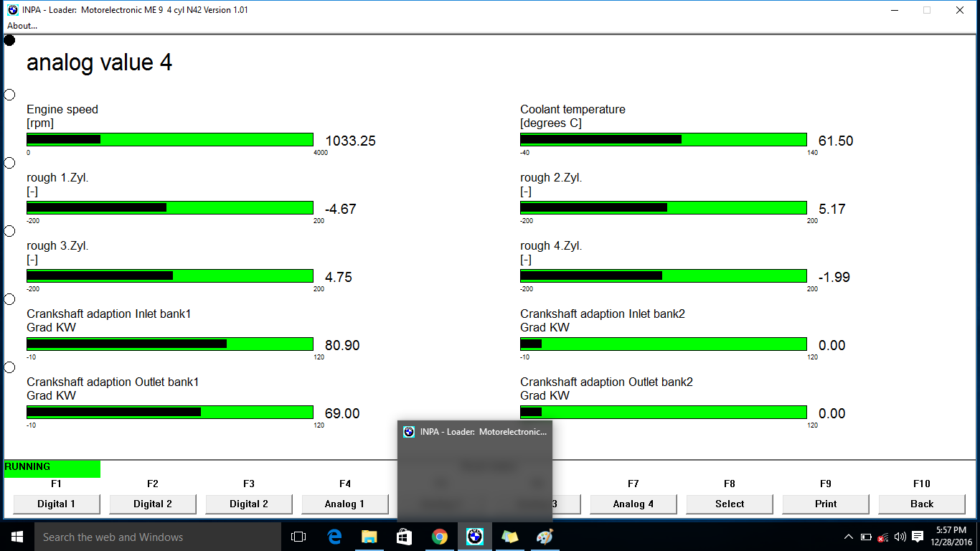Click the rough 3.Zyl. value 4.75
Screen dimensions: 980x551
coord(339,278)
